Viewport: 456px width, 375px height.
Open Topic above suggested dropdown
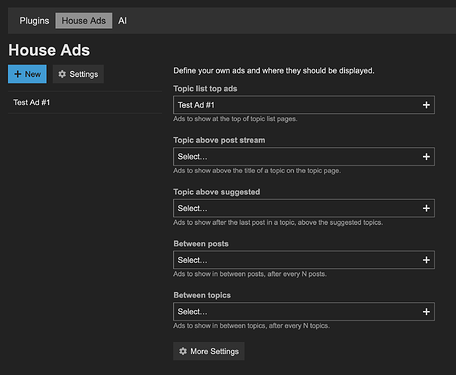[x=304, y=208]
